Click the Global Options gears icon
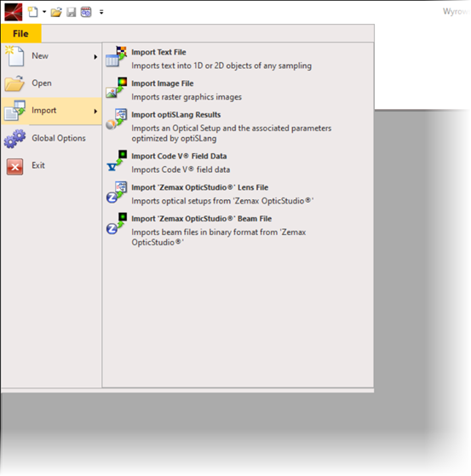The width and height of the screenshot is (471, 476). pyautogui.click(x=14, y=139)
